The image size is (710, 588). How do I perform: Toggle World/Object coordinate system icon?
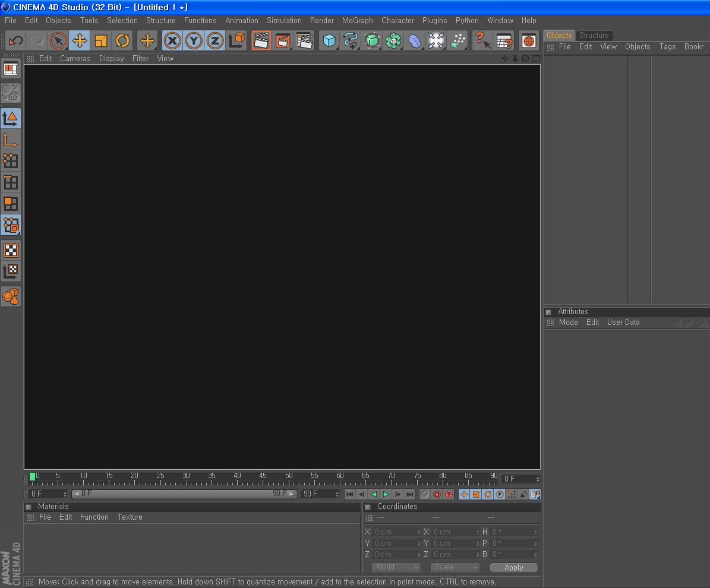[x=236, y=41]
